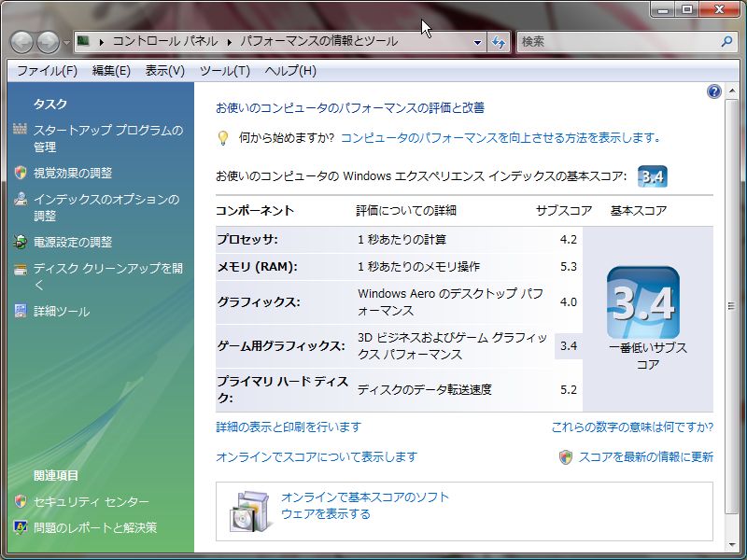The width and height of the screenshot is (747, 560).
Task: Click the magnifier search icon
Action: 726,41
